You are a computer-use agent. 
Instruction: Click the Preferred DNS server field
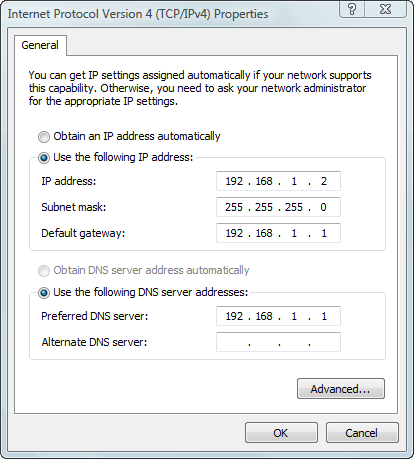pyautogui.click(x=278, y=316)
